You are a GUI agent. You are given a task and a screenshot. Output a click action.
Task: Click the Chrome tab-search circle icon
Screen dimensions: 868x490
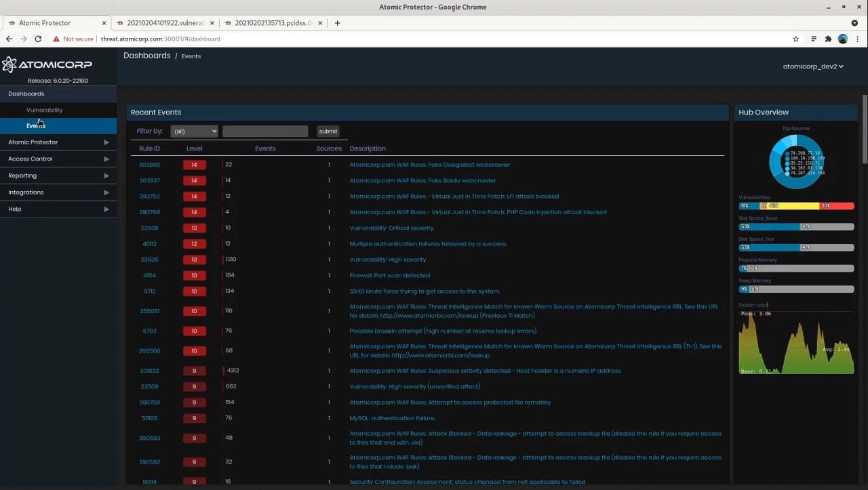(854, 23)
